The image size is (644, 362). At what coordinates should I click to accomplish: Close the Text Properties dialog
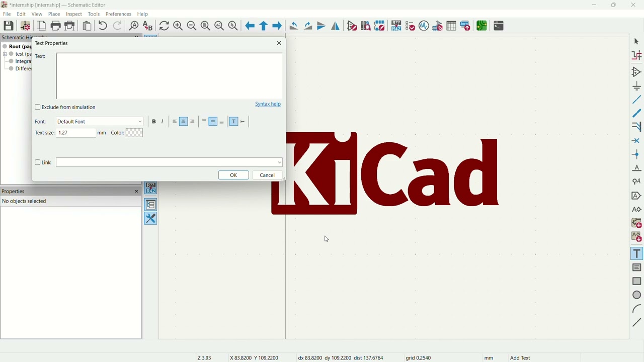(280, 44)
